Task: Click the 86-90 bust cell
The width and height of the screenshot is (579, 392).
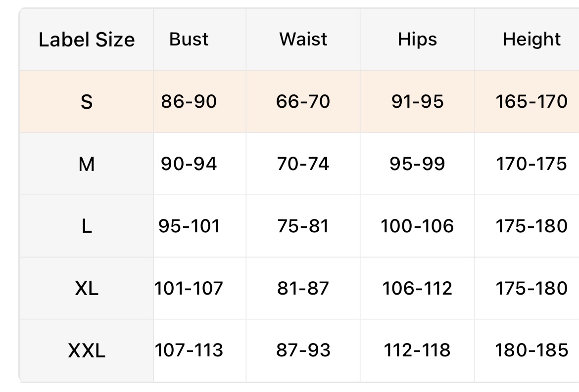Action: (189, 102)
